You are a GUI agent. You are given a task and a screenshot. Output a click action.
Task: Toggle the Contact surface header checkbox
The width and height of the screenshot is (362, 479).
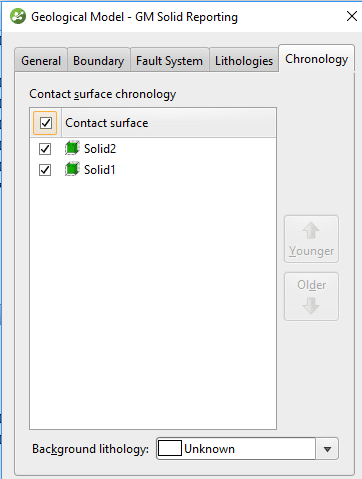pyautogui.click(x=46, y=123)
